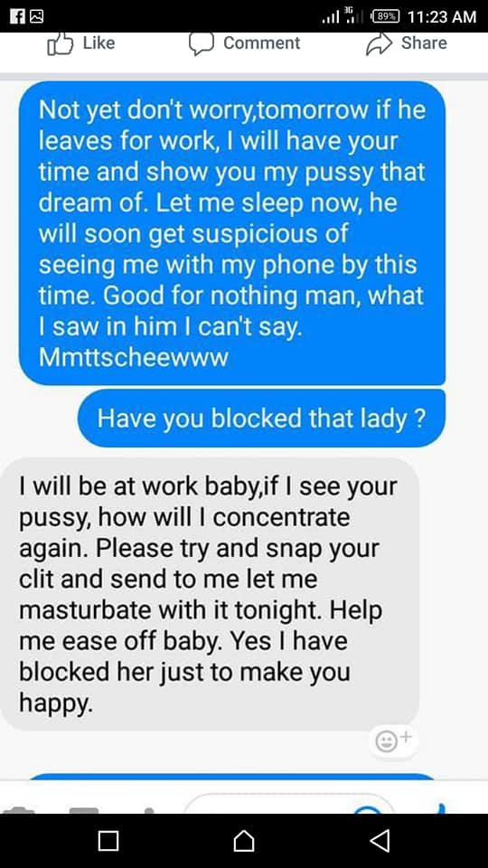Tap the thumbs-up Like icon
Viewport: 488px width, 868px height.
(59, 45)
